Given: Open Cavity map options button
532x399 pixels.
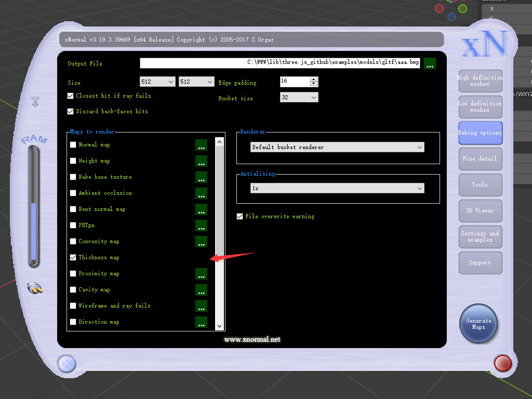Looking at the screenshot, I should pyautogui.click(x=201, y=290).
